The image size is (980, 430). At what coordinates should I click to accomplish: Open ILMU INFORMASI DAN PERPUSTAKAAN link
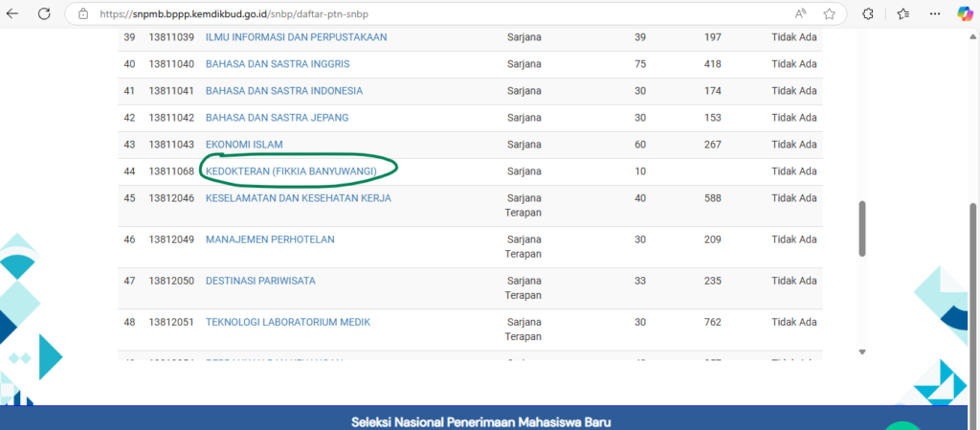point(296,37)
